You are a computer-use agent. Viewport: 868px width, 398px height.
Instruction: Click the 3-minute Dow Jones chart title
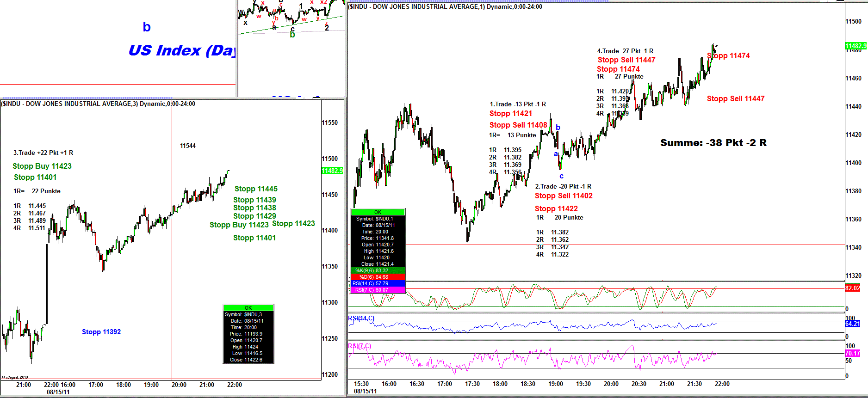click(98, 104)
